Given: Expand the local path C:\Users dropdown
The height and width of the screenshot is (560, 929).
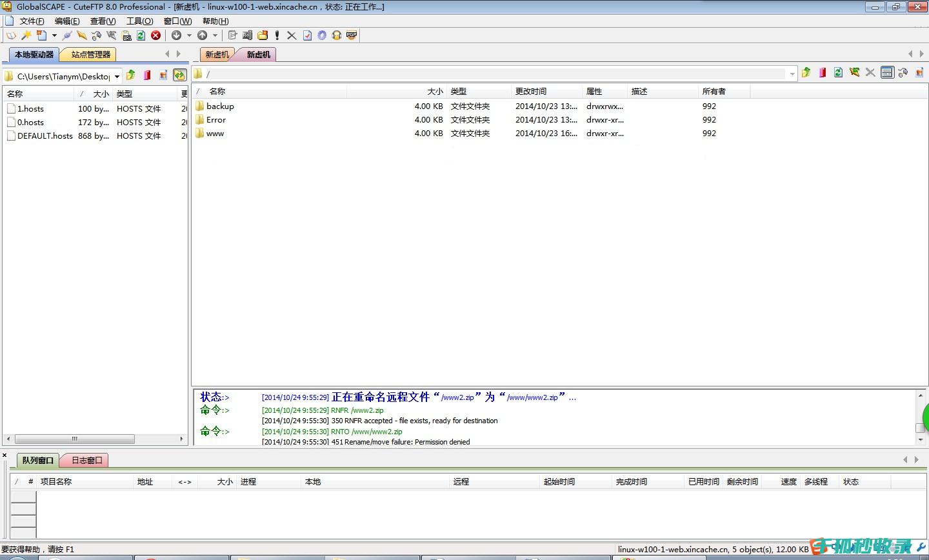Looking at the screenshot, I should [x=117, y=76].
